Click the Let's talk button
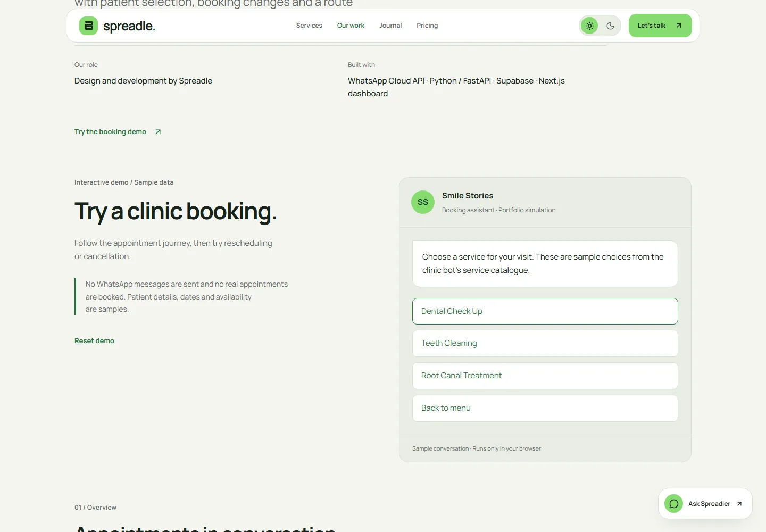The height and width of the screenshot is (532, 766). 660,26
